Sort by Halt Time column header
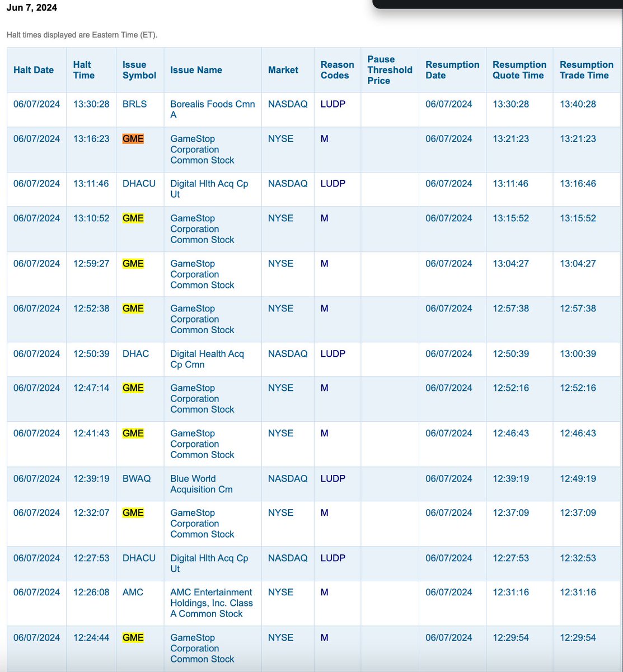The image size is (623, 672). pyautogui.click(x=84, y=70)
